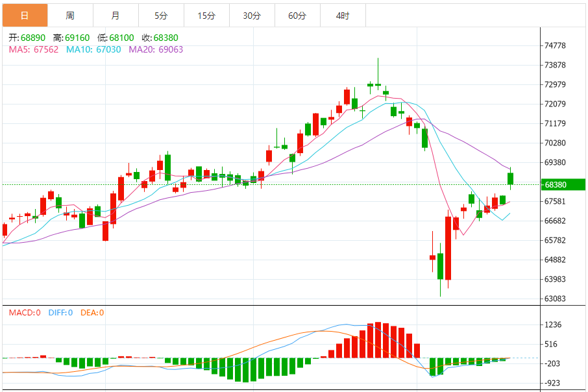Click the low price 低:68100
The image size is (588, 392).
point(116,38)
